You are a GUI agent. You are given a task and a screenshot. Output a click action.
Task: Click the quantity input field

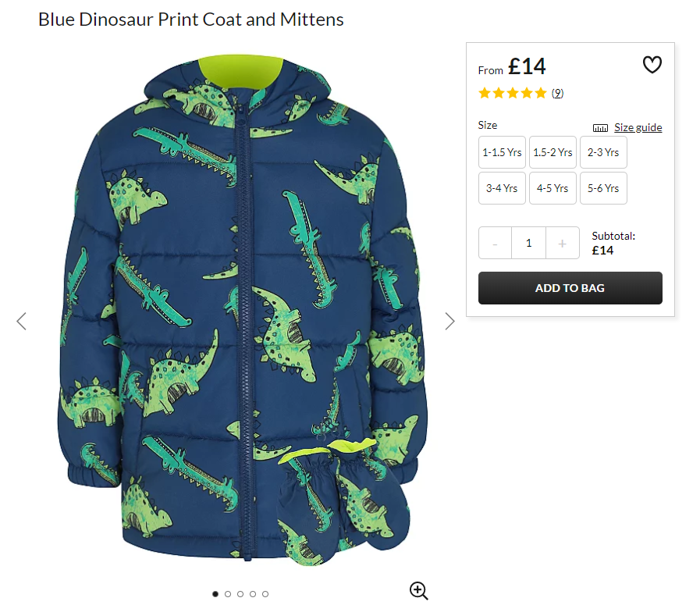pos(528,243)
